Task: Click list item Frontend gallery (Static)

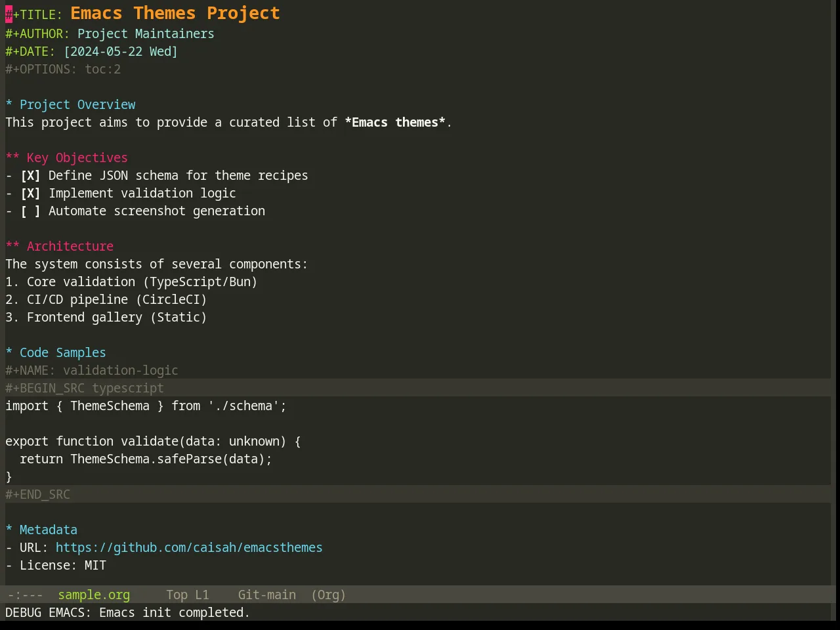Action: pos(106,318)
